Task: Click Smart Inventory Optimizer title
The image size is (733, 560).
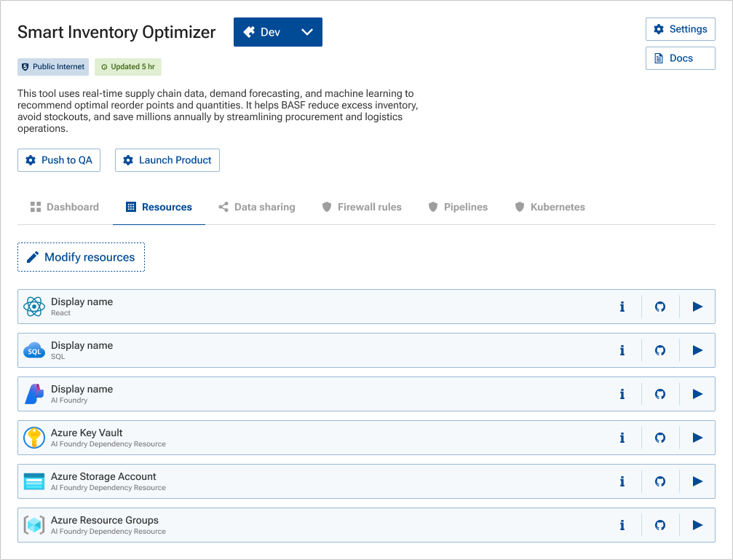Action: [x=116, y=32]
